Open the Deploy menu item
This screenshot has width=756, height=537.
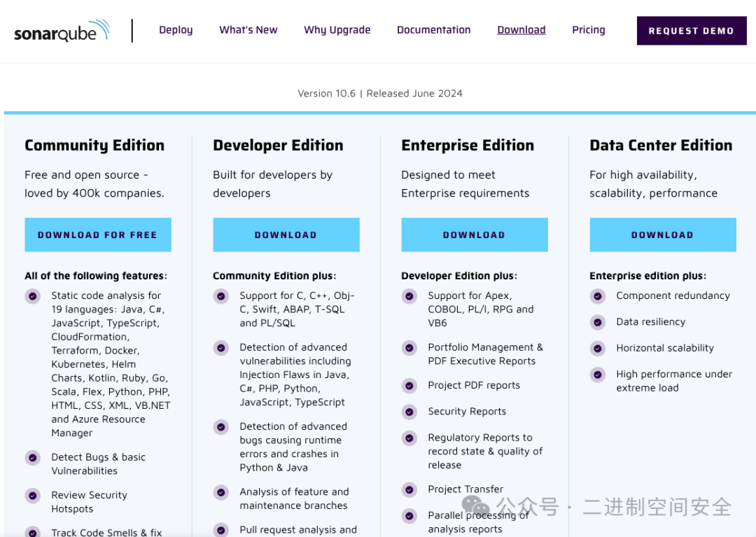[176, 30]
